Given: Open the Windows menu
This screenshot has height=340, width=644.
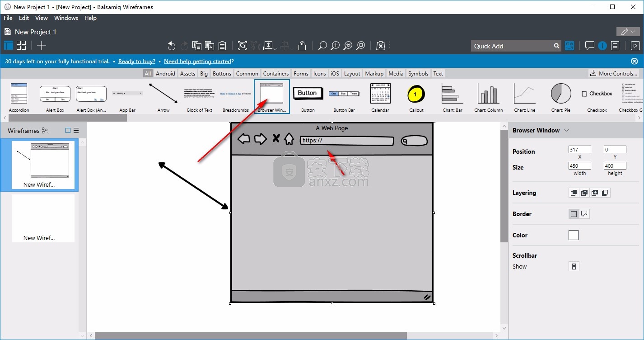Looking at the screenshot, I should pos(66,18).
